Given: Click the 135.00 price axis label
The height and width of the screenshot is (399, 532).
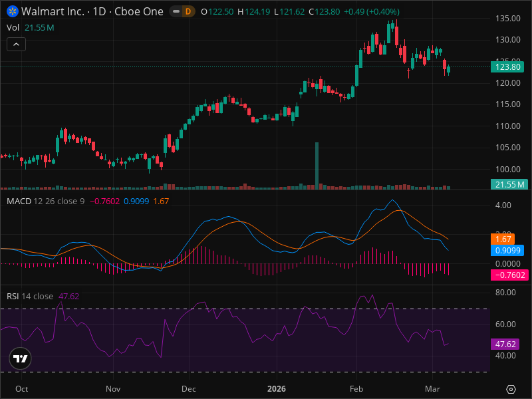Looking at the screenshot, I should 508,19.
